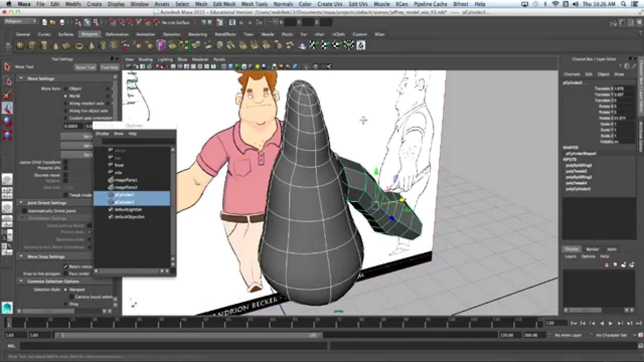Click the Save Scene icon
The image size is (644, 362).
pyautogui.click(x=62, y=22)
